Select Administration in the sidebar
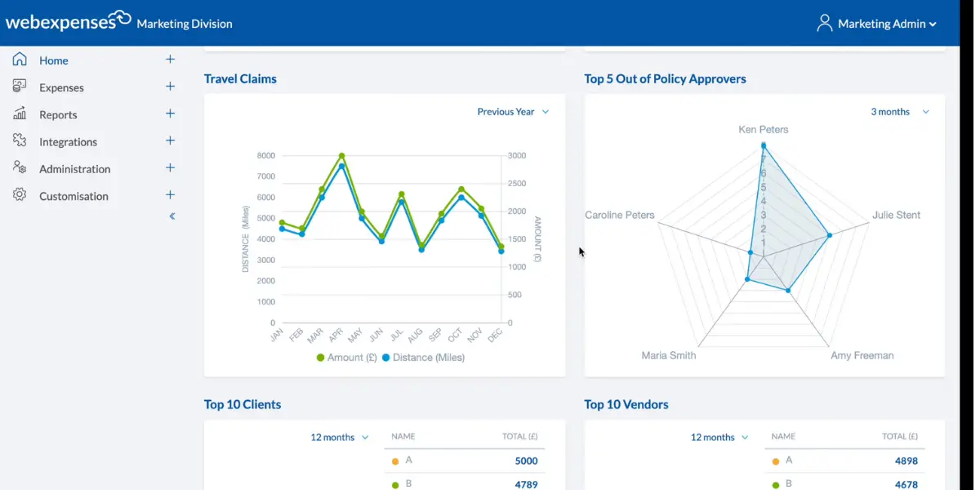The height and width of the screenshot is (490, 980). coord(74,169)
